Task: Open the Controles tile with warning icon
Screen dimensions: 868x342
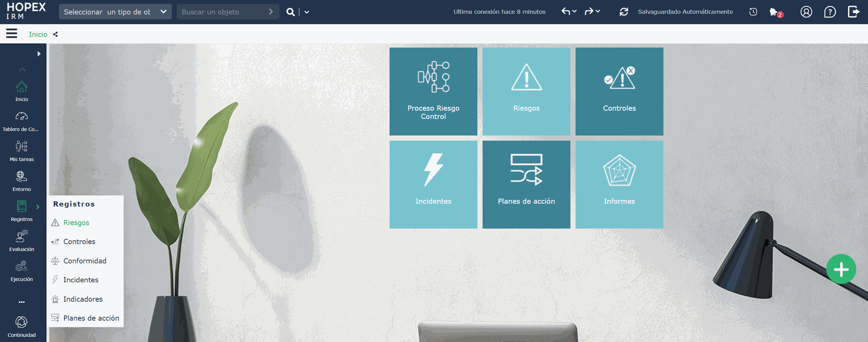Action: (619, 91)
